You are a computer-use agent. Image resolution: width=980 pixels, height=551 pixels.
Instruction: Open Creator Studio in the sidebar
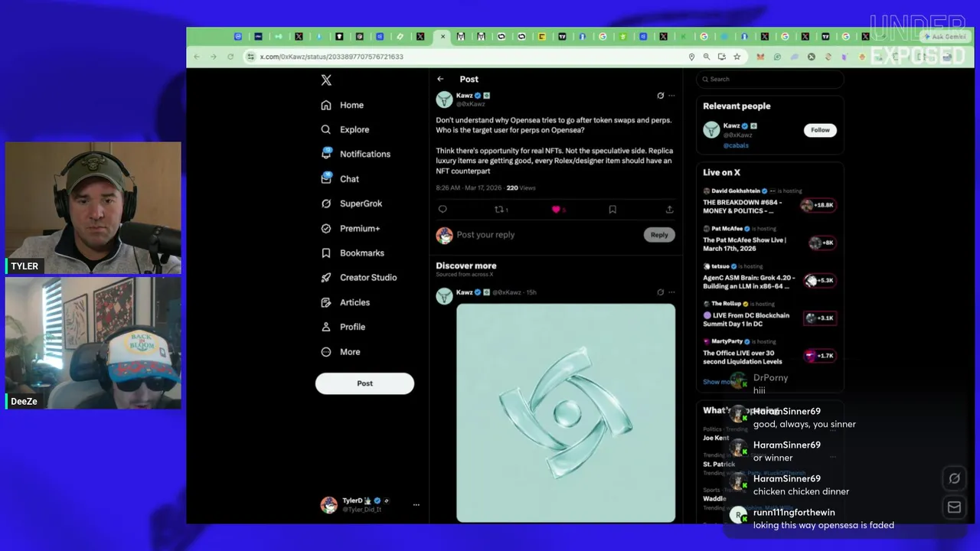[x=358, y=277]
